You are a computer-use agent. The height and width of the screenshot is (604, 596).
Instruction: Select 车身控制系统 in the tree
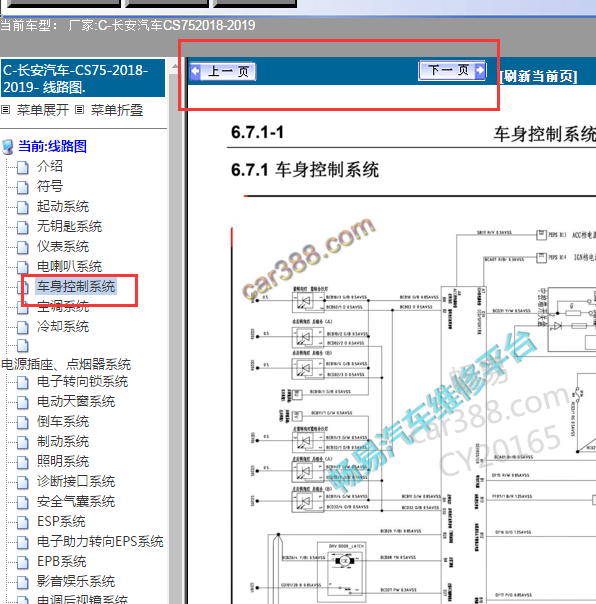coord(76,287)
